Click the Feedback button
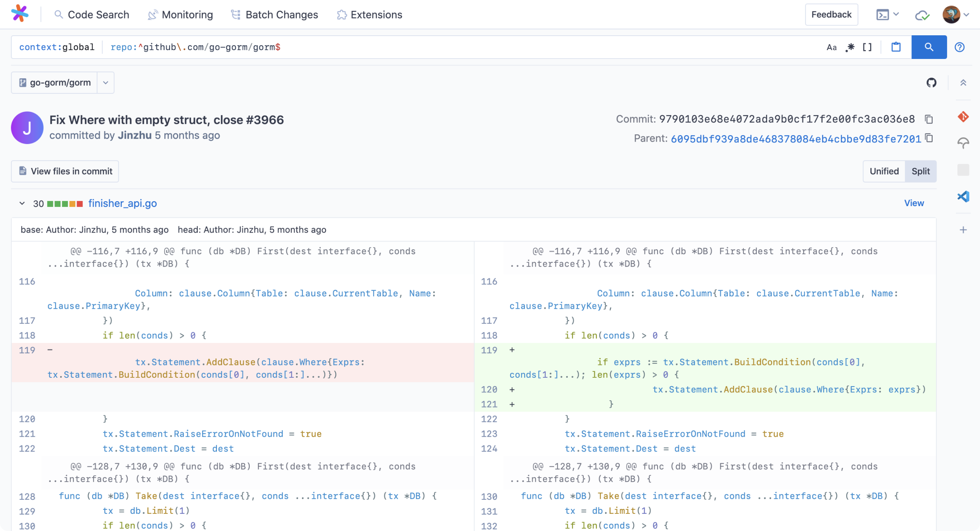This screenshot has width=980, height=531. coord(831,15)
